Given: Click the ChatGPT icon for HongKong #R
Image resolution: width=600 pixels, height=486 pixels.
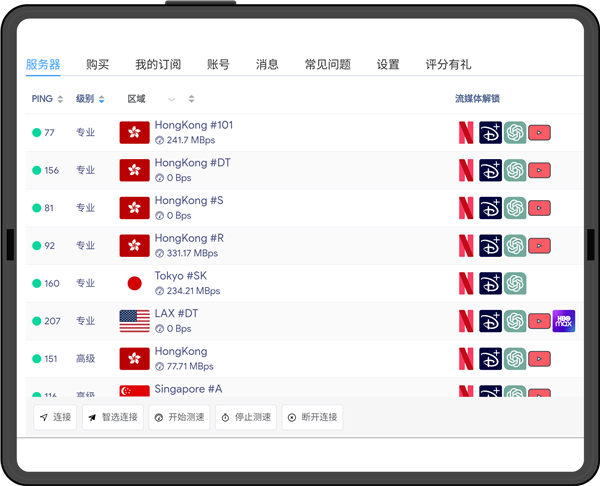Looking at the screenshot, I should pyautogui.click(x=515, y=245).
